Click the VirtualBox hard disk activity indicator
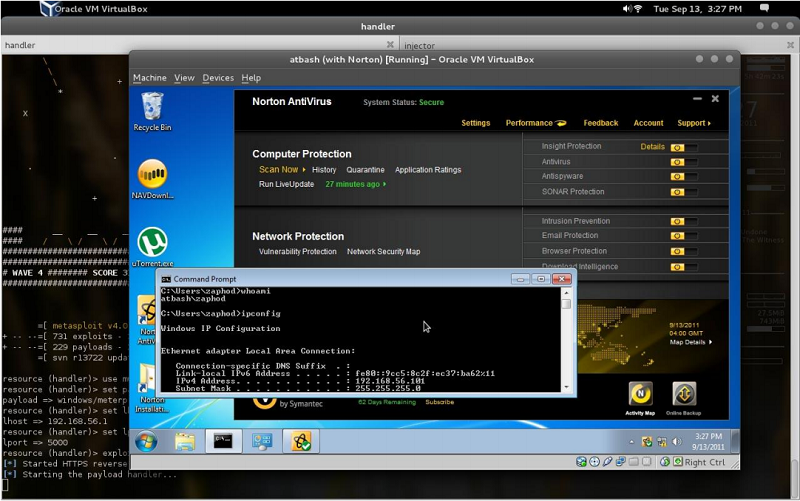Viewport: 800px width, 501px height. coord(581,462)
